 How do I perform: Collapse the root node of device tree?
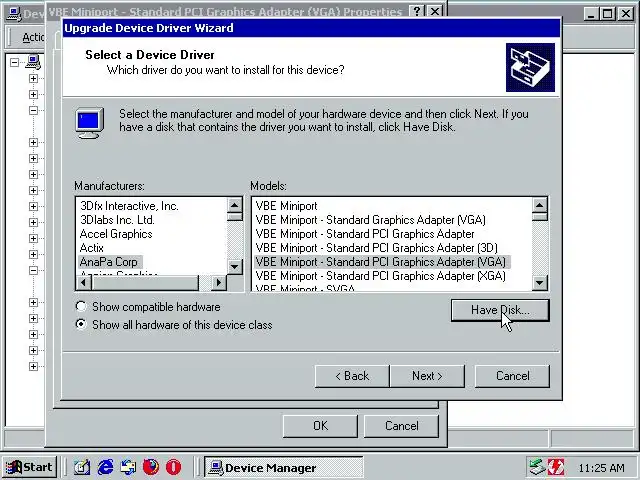click(x=14, y=62)
